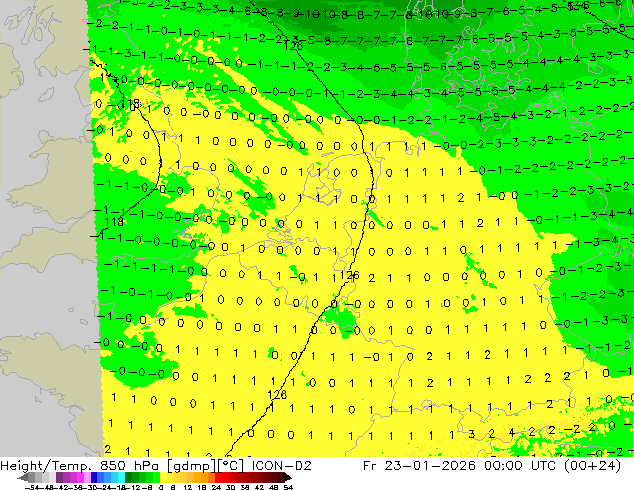
Task: Click the 'ICON-D2' model label
Action: [x=281, y=466]
